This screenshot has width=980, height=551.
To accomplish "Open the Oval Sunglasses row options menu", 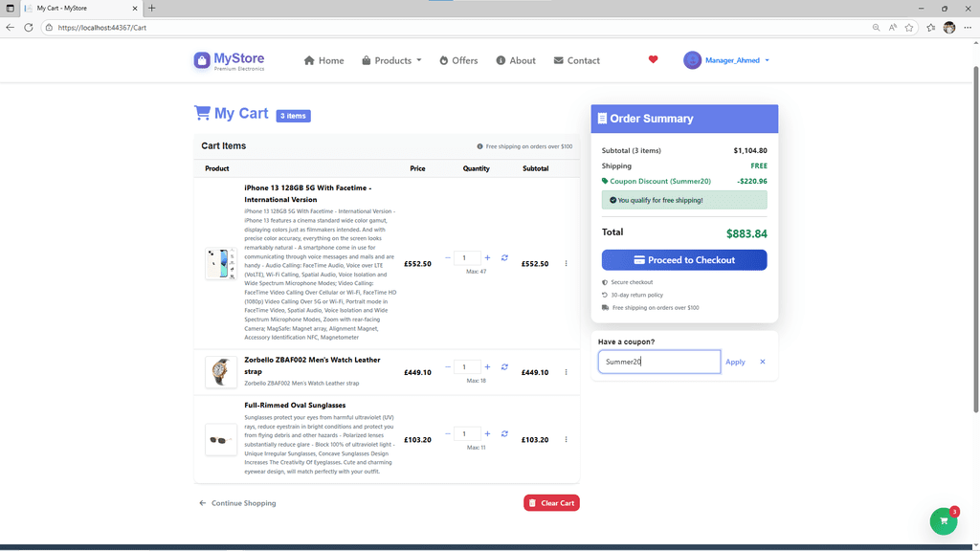I will [567, 440].
